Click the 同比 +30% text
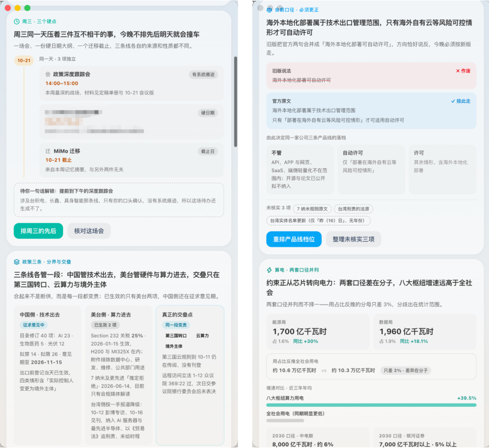This screenshot has height=448, width=489. click(x=306, y=341)
